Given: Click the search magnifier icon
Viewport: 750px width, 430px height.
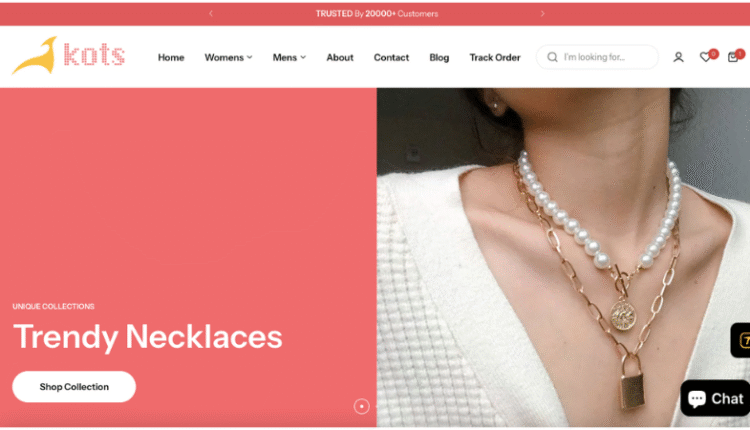Looking at the screenshot, I should coord(552,57).
